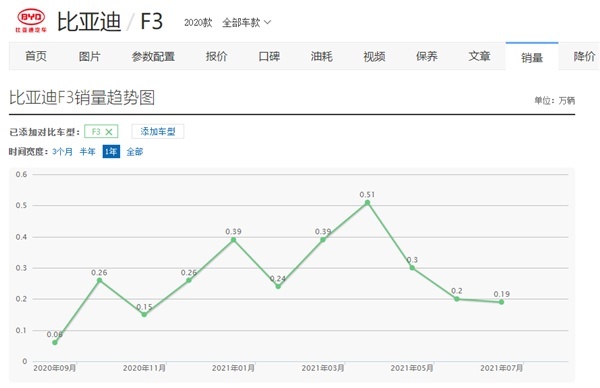
Task: Click the 比亚迪 brand name link
Action: pyautogui.click(x=89, y=21)
